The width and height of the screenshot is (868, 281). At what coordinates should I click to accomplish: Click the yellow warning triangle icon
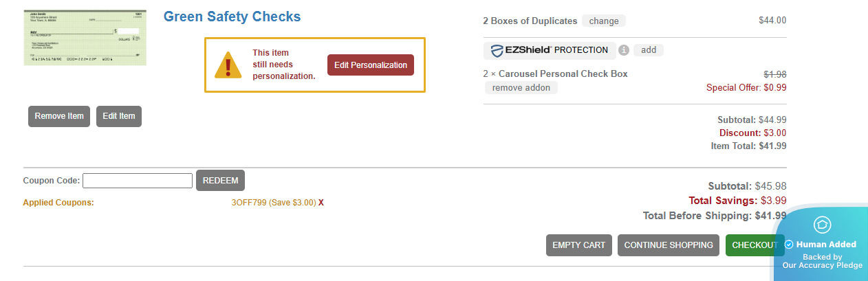coord(228,65)
